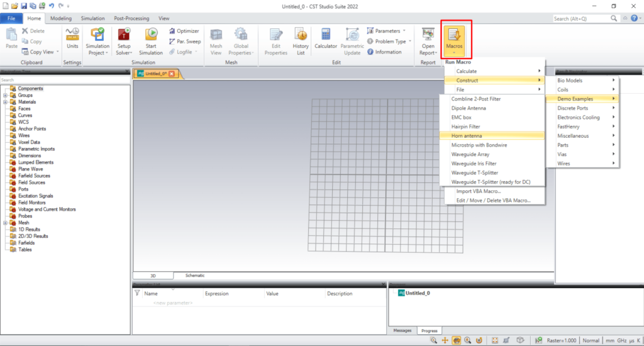Open Miscellaneous submenu

tap(583, 136)
